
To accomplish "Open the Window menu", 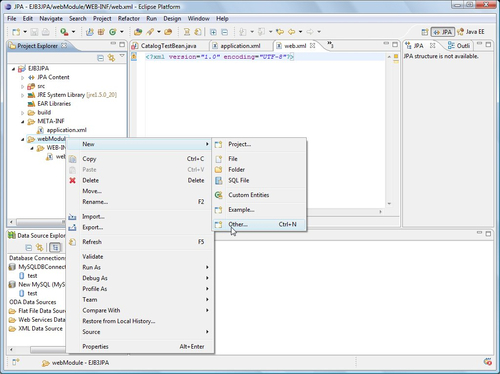I will 199,19.
